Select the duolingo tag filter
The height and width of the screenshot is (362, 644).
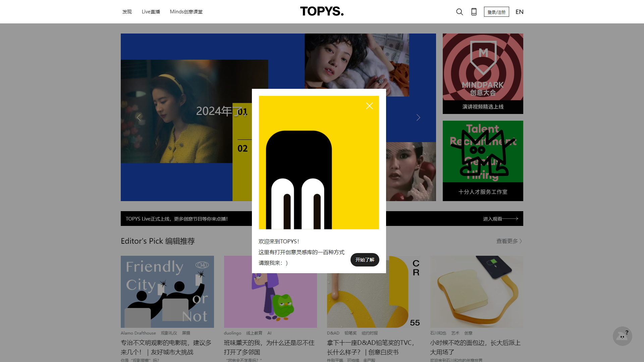pyautogui.click(x=232, y=333)
